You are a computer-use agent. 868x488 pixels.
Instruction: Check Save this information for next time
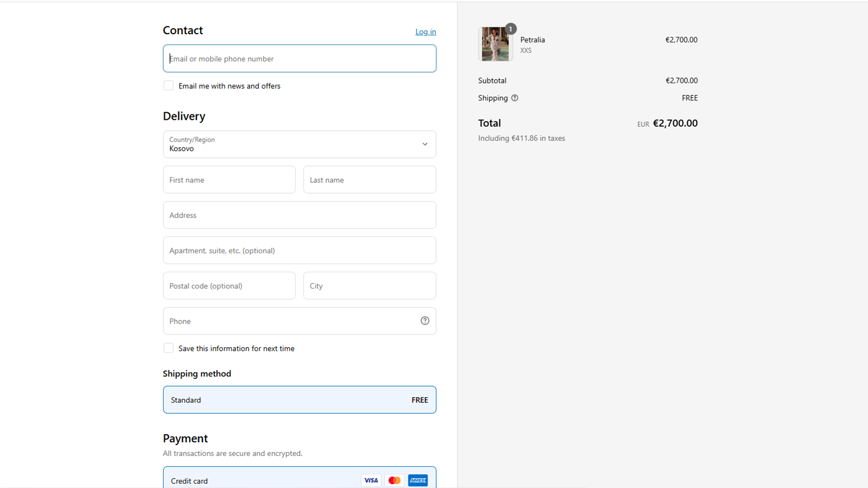(169, 348)
